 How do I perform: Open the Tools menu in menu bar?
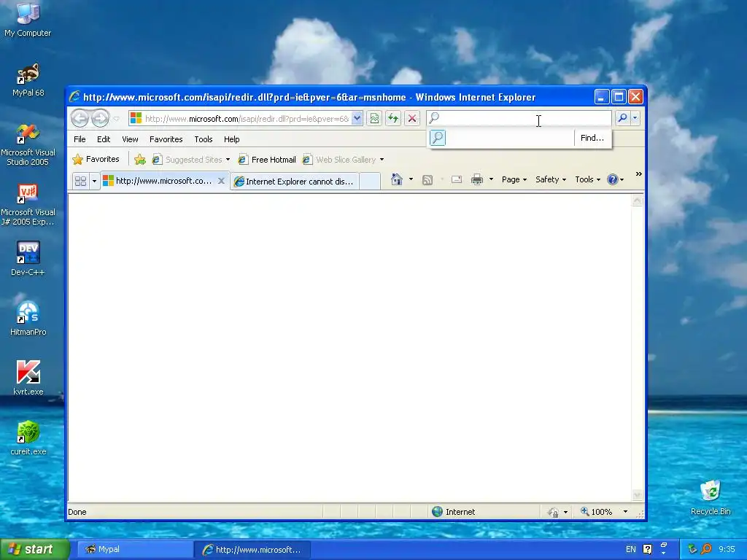[203, 139]
